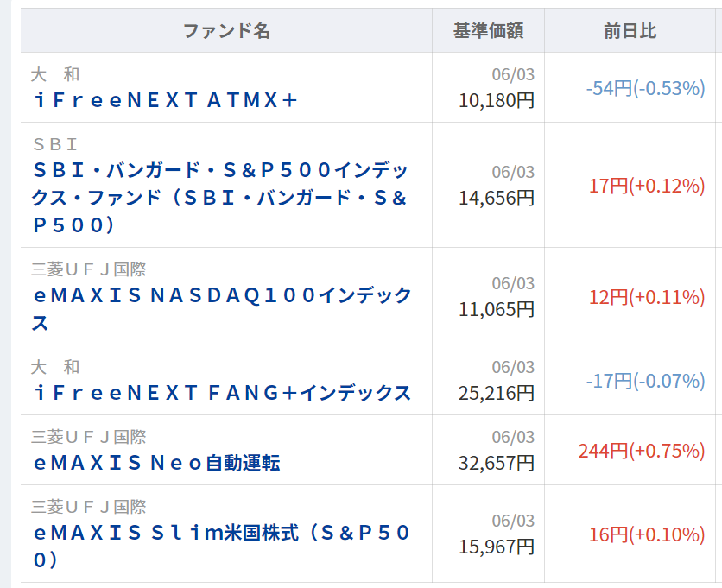Click the ファンド名 column header
The height and width of the screenshot is (588, 722).
coord(226,31)
